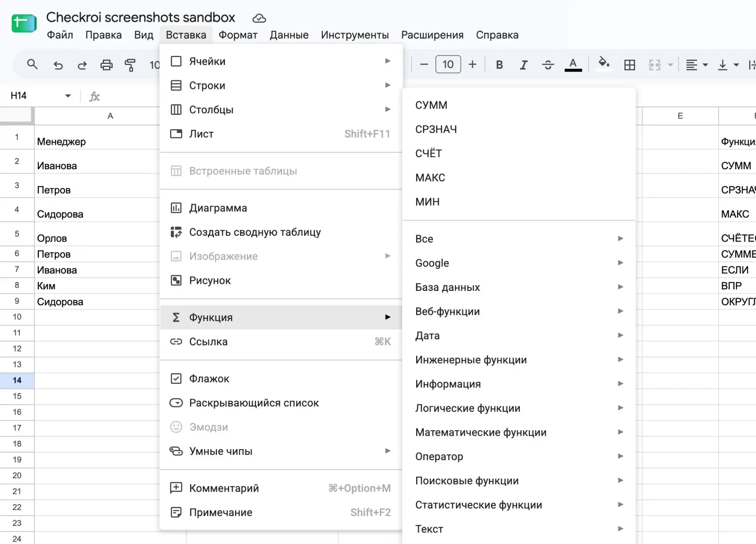Click the redo arrow icon
Viewport: 756px width, 544px height.
click(82, 65)
